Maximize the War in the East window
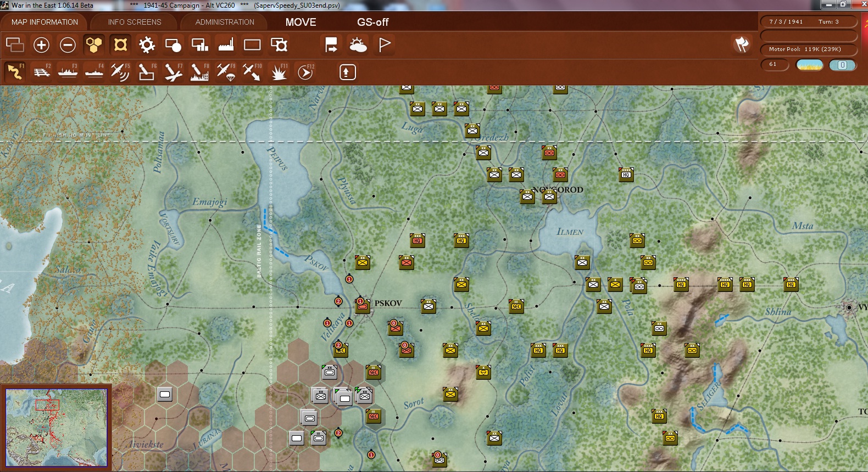This screenshot has width=868, height=472. point(843,5)
